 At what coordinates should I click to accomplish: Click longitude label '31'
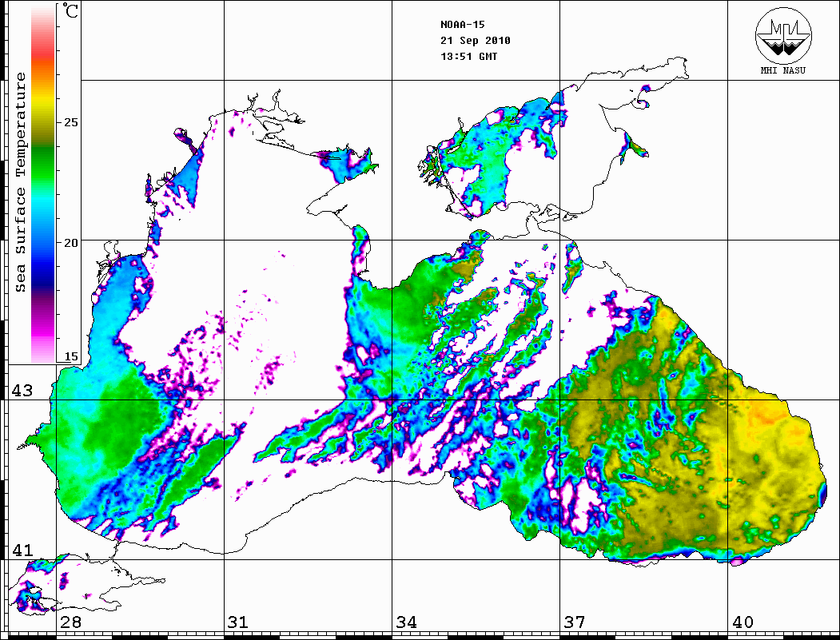click(x=238, y=622)
